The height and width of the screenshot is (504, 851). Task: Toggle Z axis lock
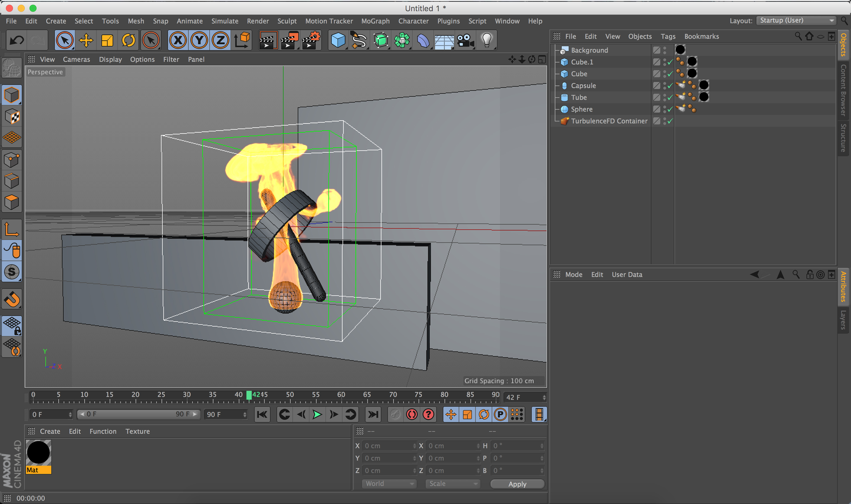coord(220,40)
